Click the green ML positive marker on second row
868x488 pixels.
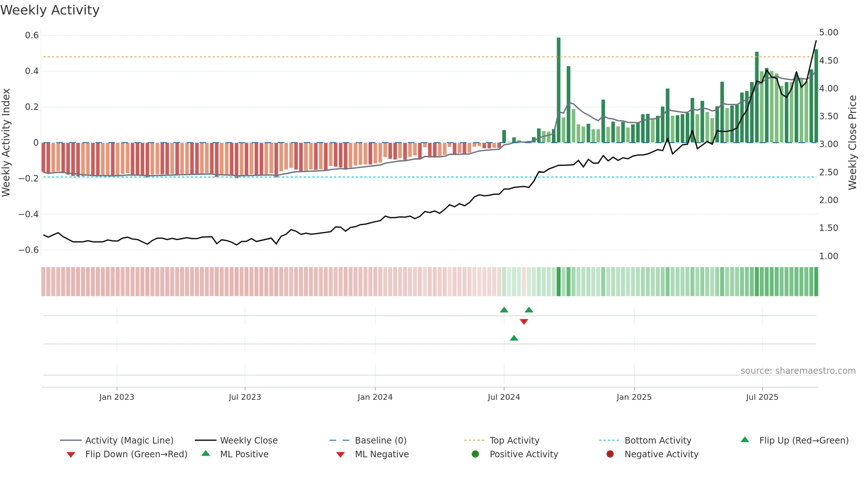pos(514,338)
